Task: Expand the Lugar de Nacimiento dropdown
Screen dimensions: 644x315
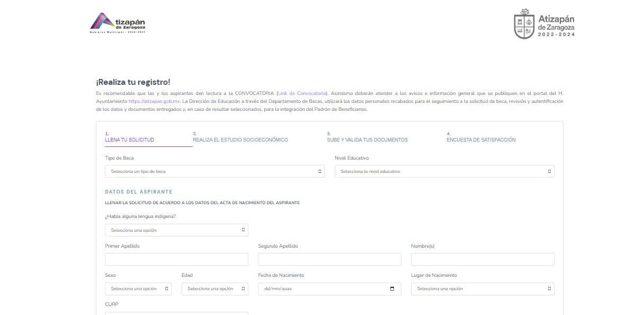Action: 482,289
